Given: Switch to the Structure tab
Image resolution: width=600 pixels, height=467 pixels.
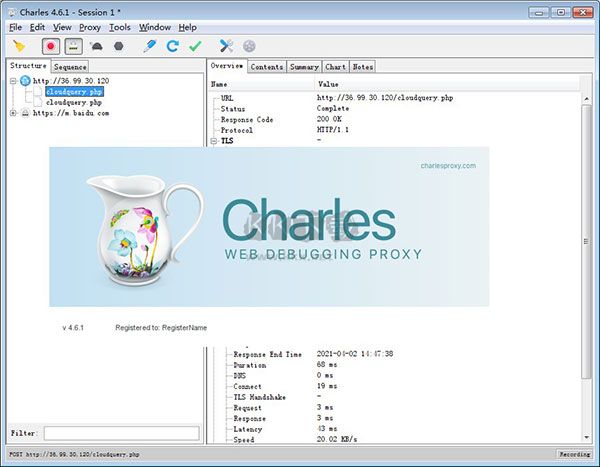Looking at the screenshot, I should [28, 66].
